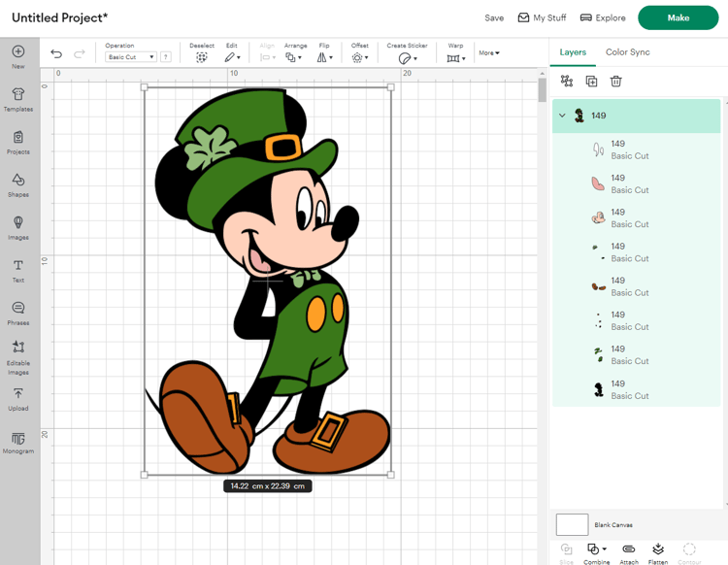The image size is (728, 565).
Task: Click the canvas vertical scrollbar
Action: point(542,90)
